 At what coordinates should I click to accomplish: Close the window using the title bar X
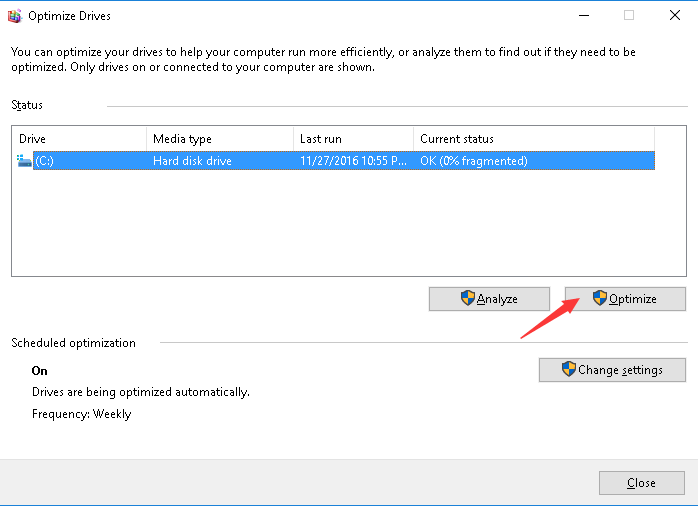[675, 16]
